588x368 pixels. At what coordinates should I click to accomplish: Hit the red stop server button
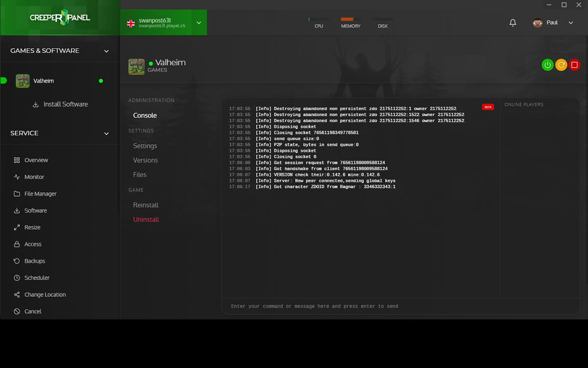click(x=574, y=65)
